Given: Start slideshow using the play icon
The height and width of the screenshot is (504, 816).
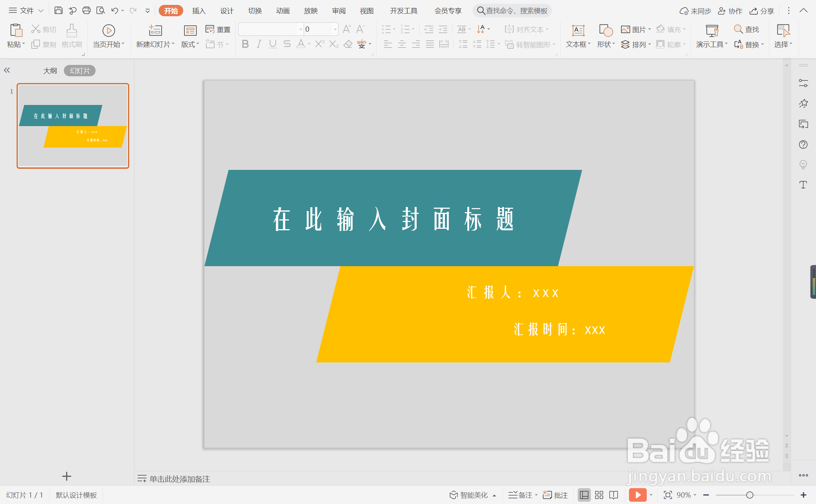Looking at the screenshot, I should click(x=638, y=495).
